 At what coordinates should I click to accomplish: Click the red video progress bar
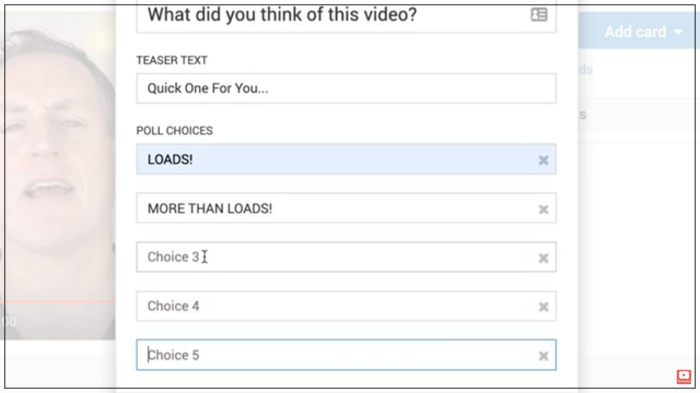(x=58, y=302)
